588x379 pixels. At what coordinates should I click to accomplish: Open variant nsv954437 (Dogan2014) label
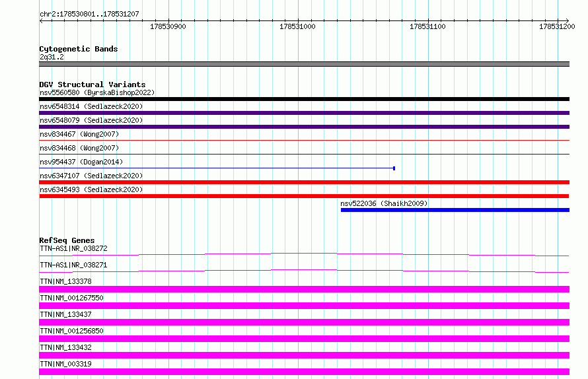pyautogui.click(x=81, y=162)
